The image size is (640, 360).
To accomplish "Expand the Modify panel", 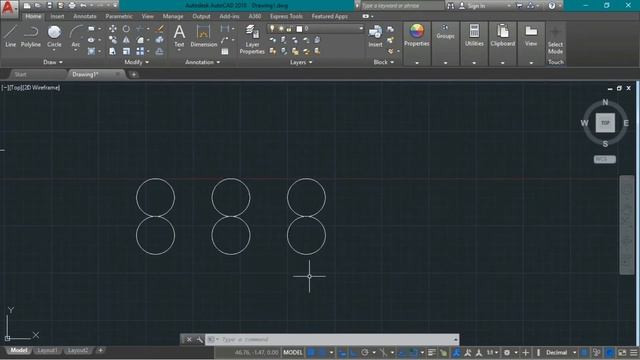I will [136, 62].
